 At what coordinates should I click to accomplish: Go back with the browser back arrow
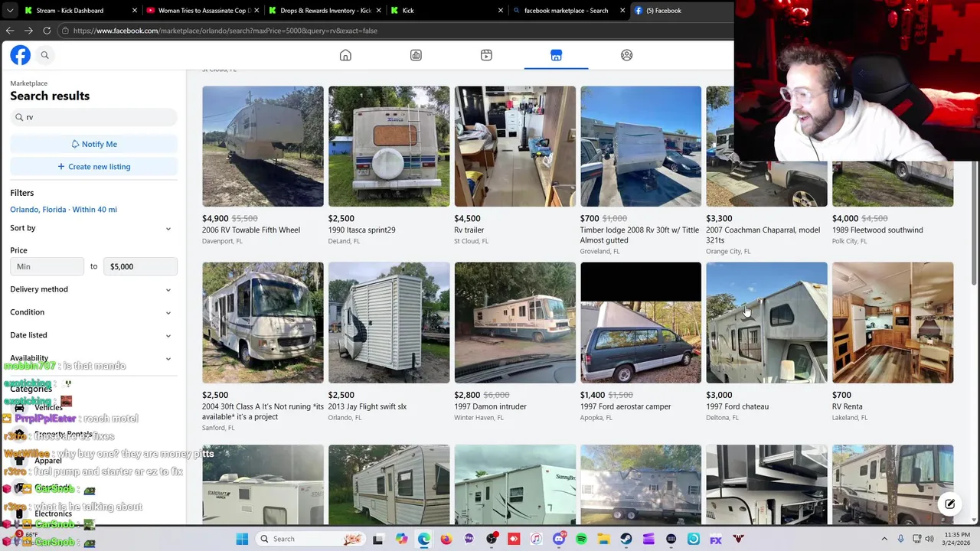10,31
